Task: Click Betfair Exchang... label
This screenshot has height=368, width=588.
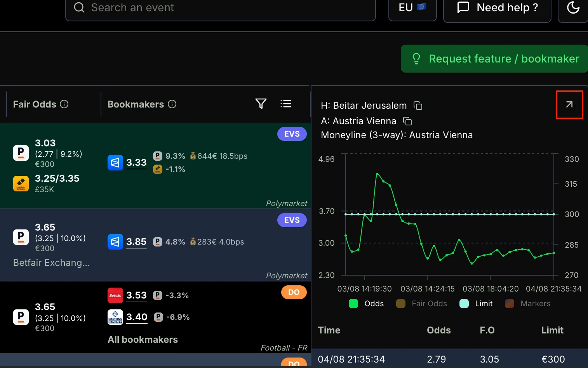Action: pos(51,263)
